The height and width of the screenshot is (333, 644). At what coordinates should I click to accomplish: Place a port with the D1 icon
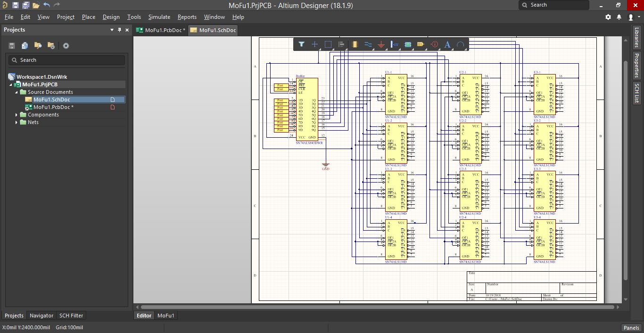click(421, 44)
